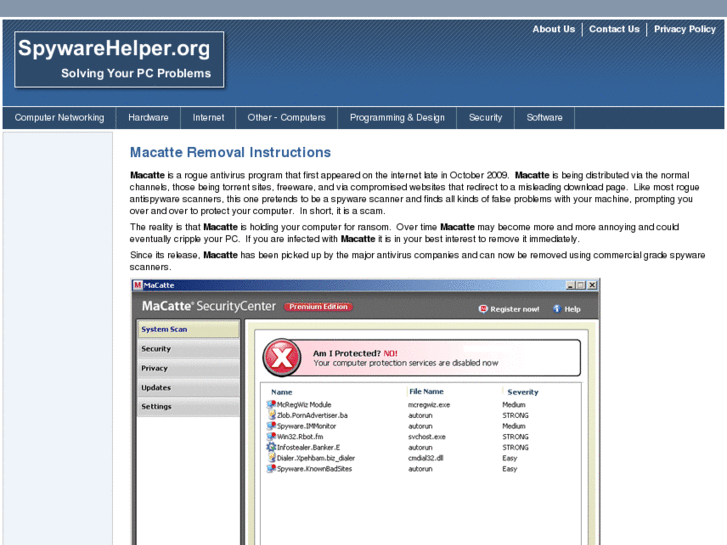Open the About Us page
This screenshot has height=545, width=727.
553,29
